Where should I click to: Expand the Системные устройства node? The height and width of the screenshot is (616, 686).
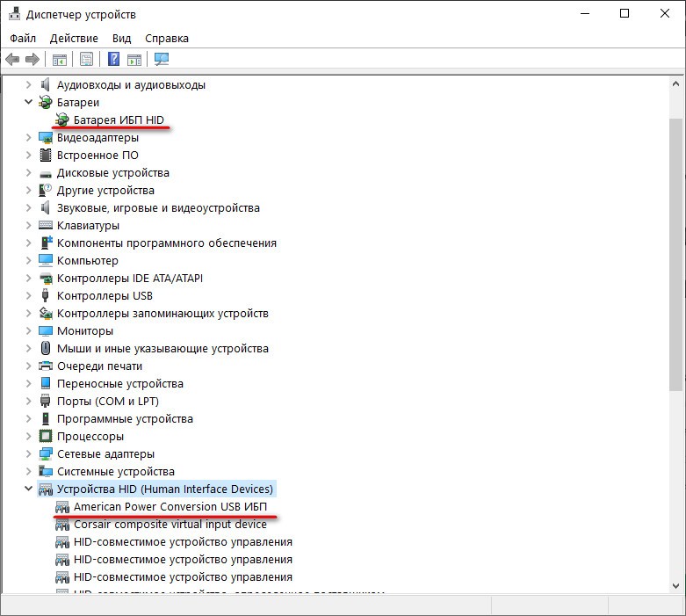[x=28, y=471]
